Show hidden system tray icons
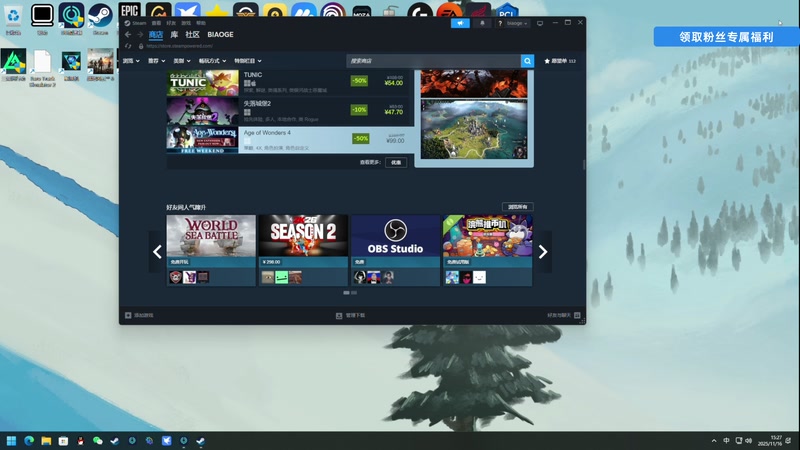 click(x=714, y=440)
